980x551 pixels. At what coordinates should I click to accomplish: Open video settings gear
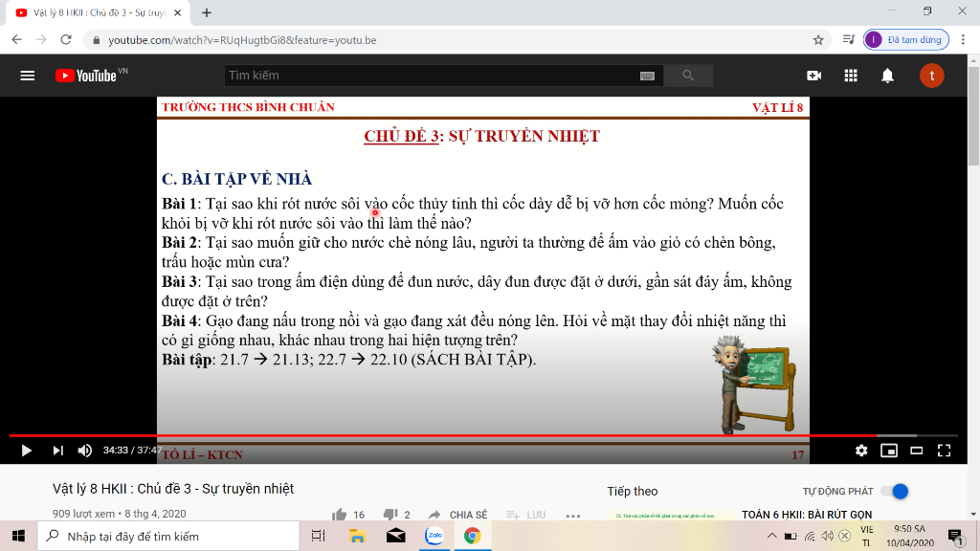(x=861, y=451)
